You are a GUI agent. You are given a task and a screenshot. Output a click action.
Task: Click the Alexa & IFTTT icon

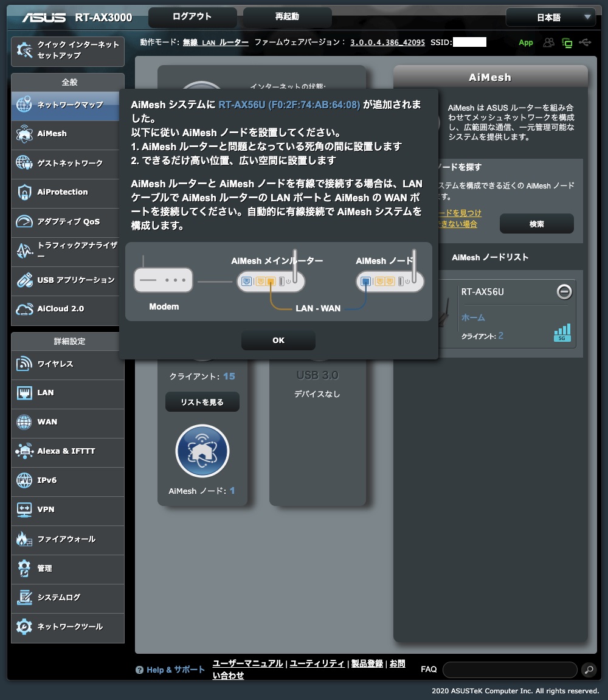click(24, 451)
